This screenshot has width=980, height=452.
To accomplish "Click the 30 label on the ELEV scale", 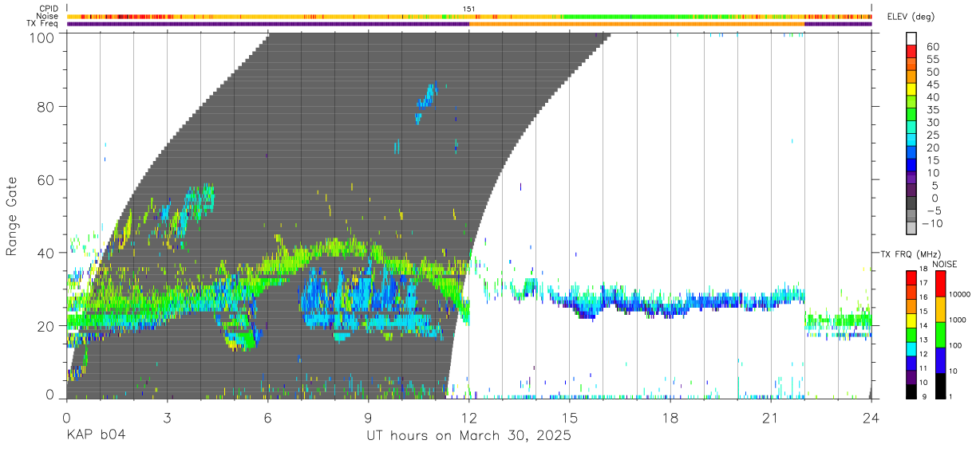I will pos(933,122).
